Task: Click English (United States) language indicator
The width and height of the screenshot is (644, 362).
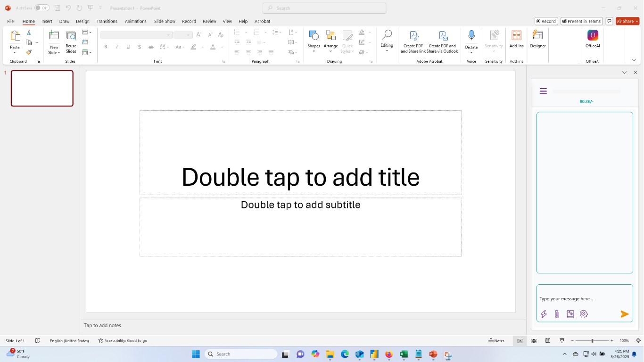Action: 69,341
